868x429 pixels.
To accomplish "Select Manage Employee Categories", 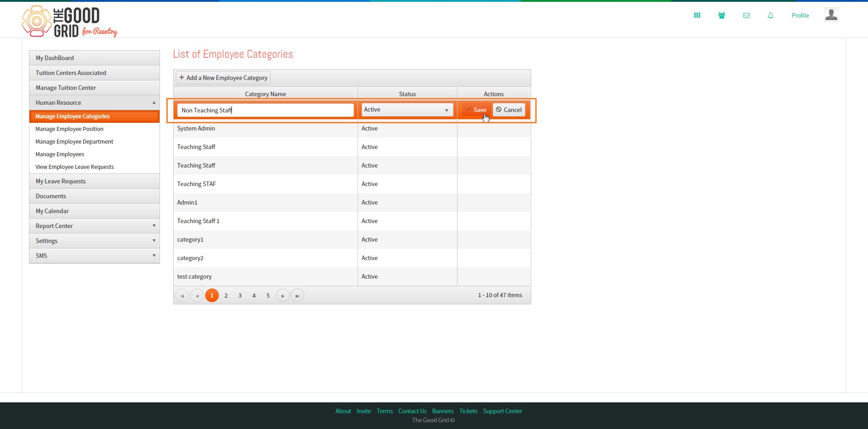I will (x=94, y=117).
